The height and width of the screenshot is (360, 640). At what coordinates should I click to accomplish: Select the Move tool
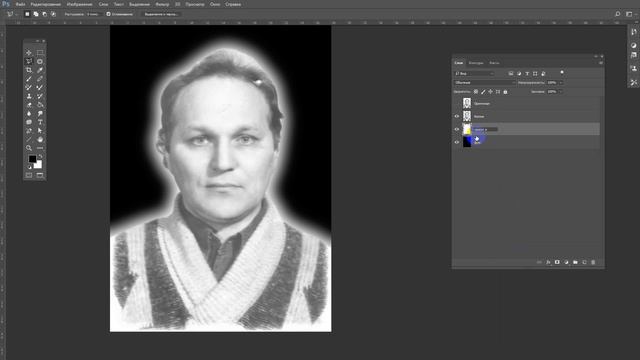click(29, 53)
